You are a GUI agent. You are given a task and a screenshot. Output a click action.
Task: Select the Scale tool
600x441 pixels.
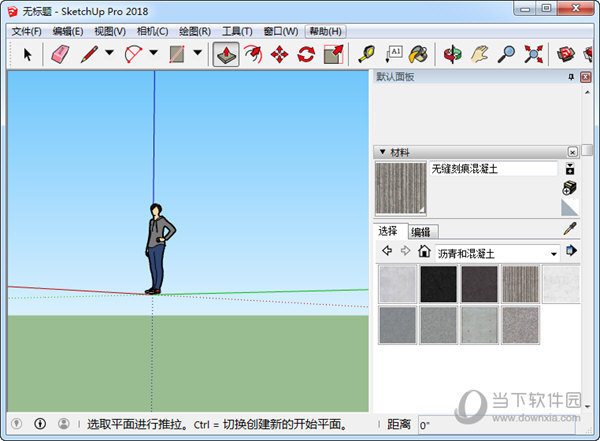click(x=333, y=54)
